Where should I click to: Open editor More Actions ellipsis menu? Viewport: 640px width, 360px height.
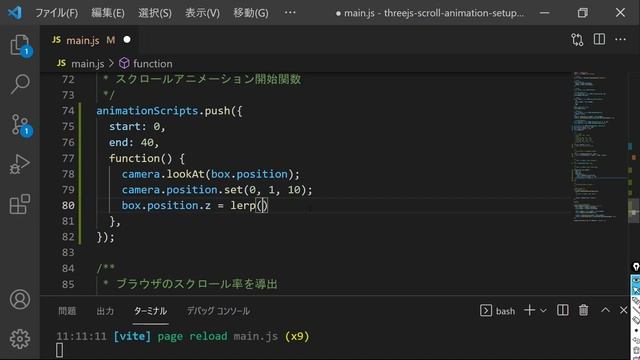pos(620,40)
